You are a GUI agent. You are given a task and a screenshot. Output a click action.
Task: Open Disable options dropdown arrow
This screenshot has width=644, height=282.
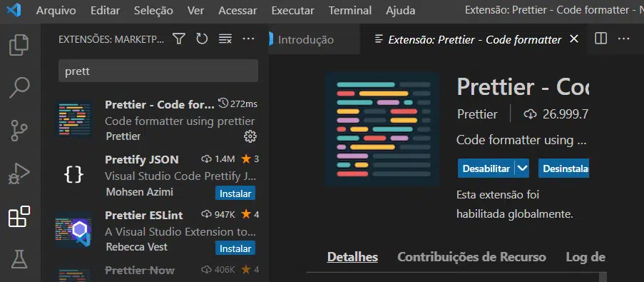522,168
